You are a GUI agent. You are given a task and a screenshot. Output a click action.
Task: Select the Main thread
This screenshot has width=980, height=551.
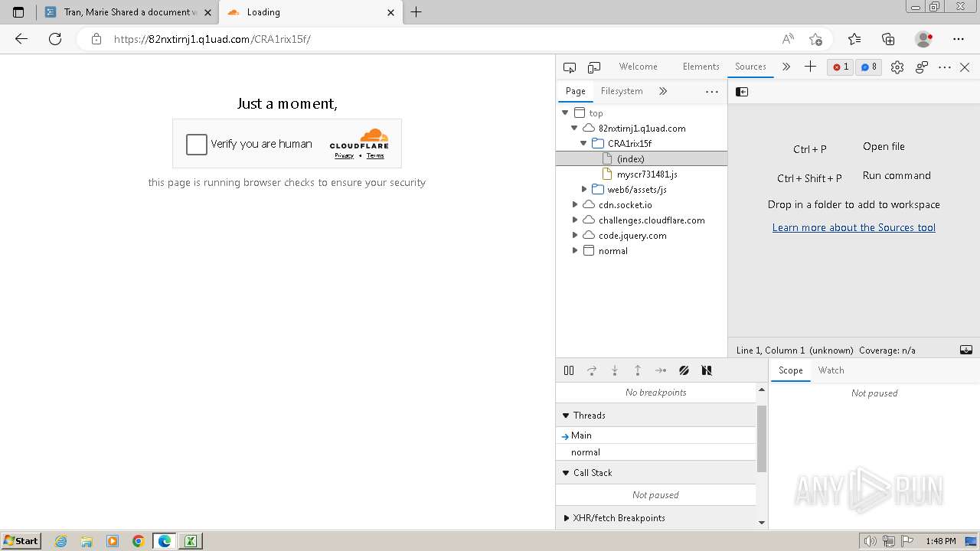(x=656, y=435)
